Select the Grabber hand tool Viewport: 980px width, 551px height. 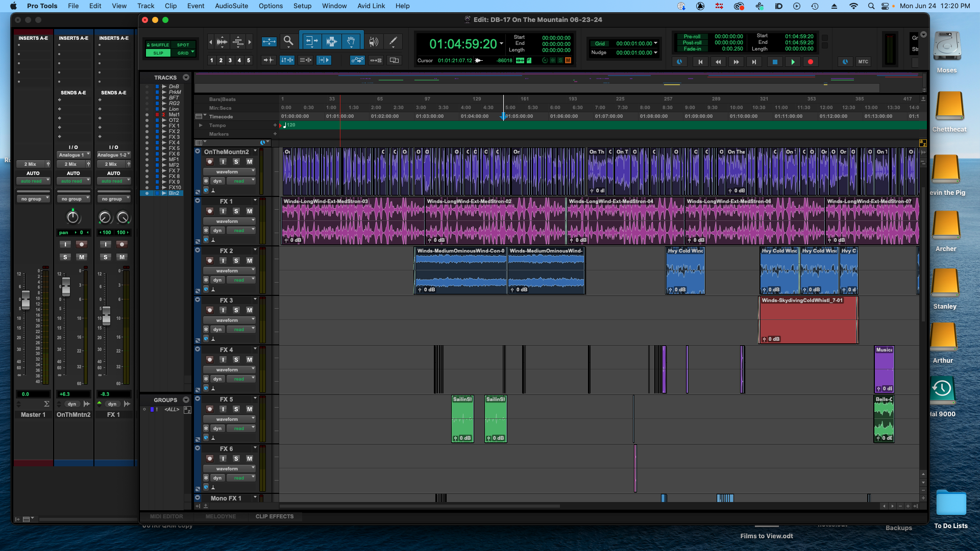pyautogui.click(x=351, y=41)
